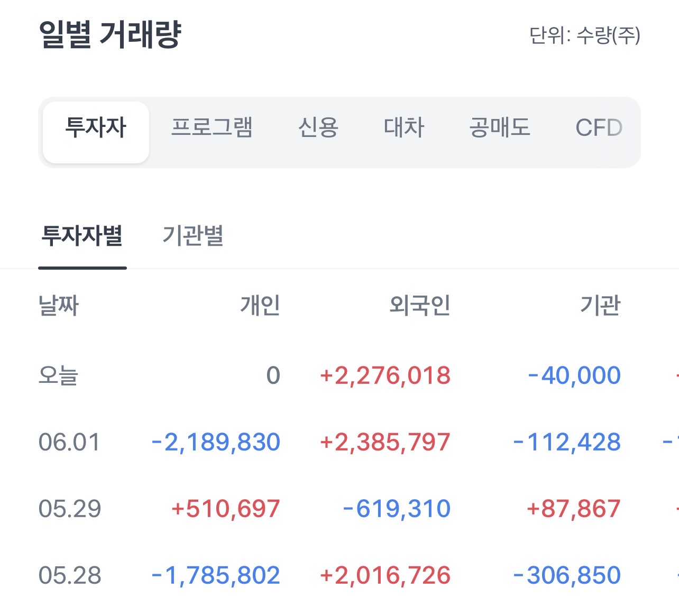679x616 pixels.
Task: Select the 05.29 date row
Action: pos(339,509)
